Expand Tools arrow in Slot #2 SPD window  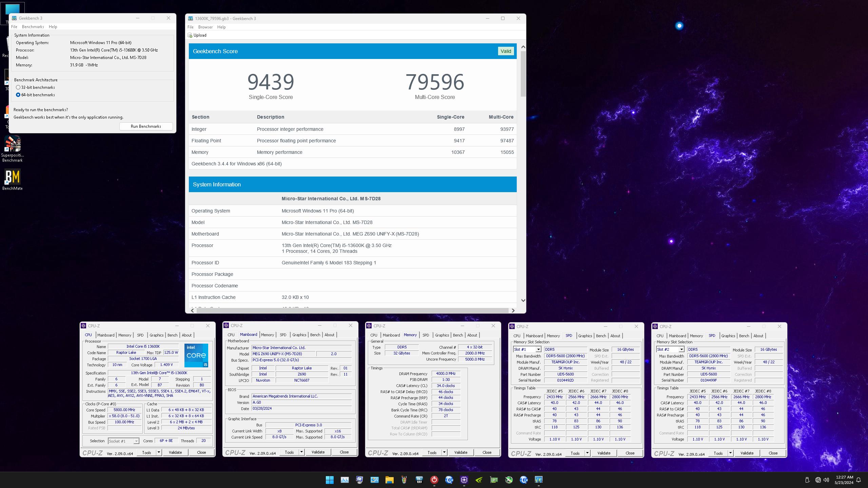(x=730, y=453)
